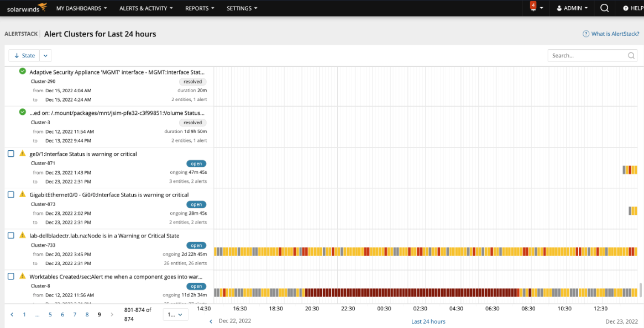Click the next page right arrow
644x328 pixels.
click(x=112, y=314)
